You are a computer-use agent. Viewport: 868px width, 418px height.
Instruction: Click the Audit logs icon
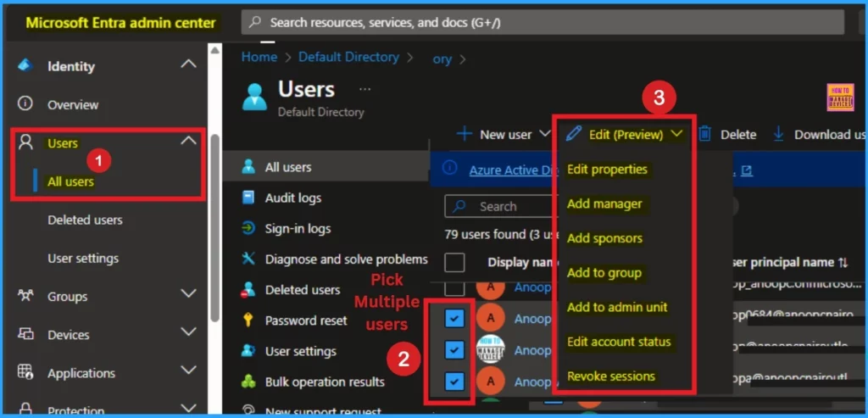pos(248,198)
